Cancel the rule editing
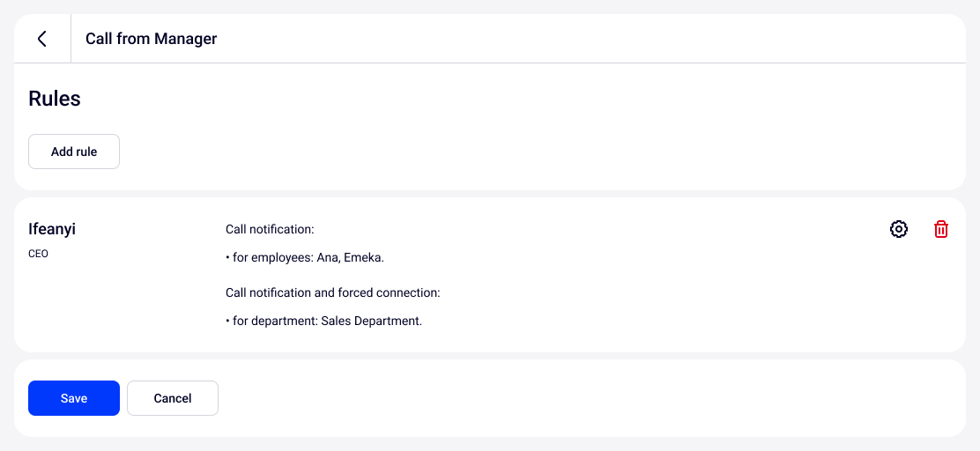This screenshot has width=980, height=451. click(173, 398)
